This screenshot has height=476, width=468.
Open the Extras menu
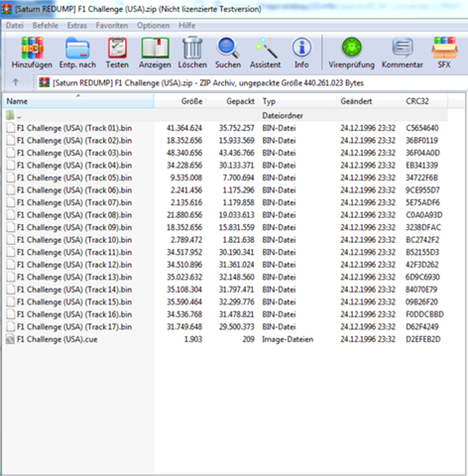click(76, 26)
